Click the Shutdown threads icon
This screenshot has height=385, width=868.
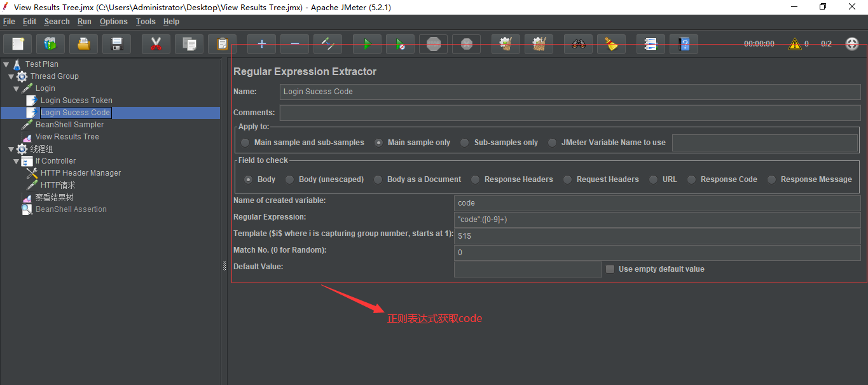[x=466, y=44]
